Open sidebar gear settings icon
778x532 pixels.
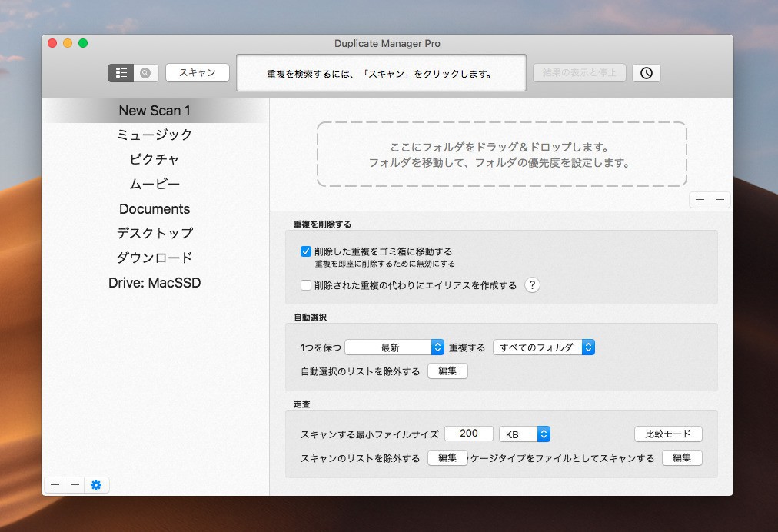pyautogui.click(x=96, y=485)
